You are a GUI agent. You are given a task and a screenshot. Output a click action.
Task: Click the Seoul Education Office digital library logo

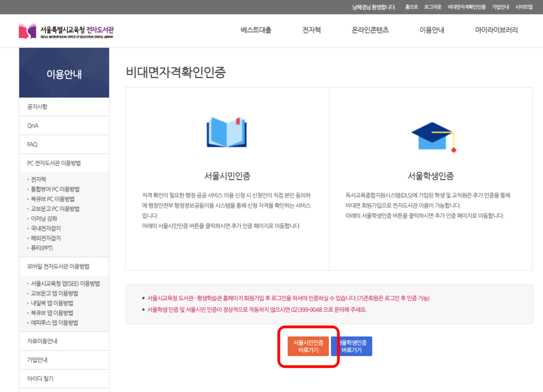[66, 31]
